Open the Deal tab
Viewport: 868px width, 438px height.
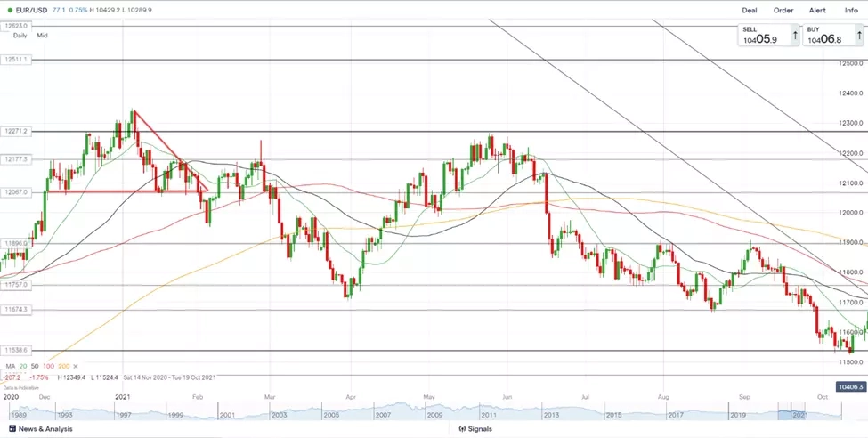(x=750, y=10)
